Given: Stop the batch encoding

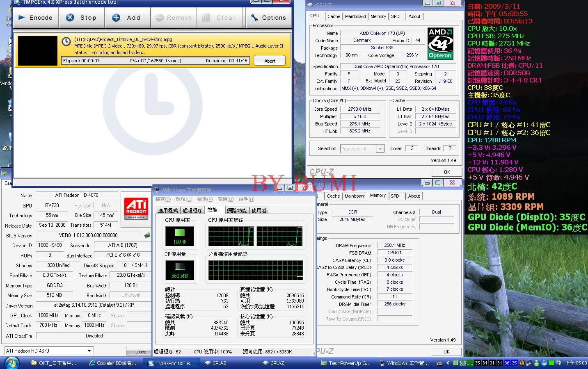Looking at the screenshot, I should click(82, 18).
